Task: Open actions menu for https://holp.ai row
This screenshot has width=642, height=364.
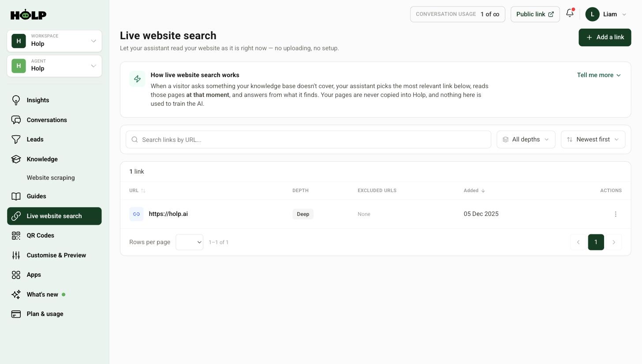Action: point(616,214)
